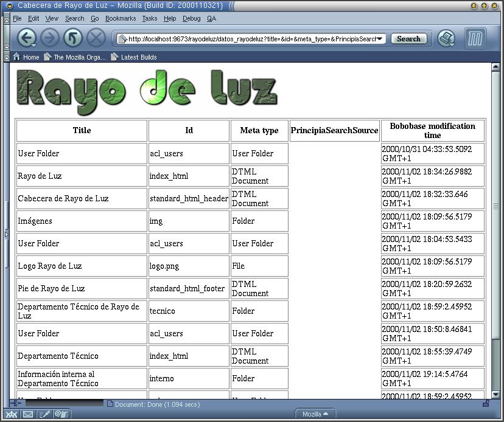Print the page using the printer icon

446,38
